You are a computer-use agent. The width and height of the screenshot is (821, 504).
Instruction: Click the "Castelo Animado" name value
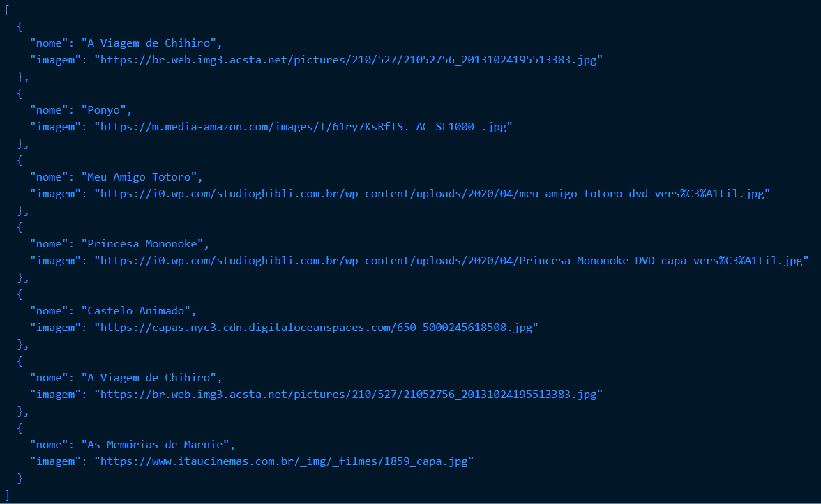click(x=142, y=311)
